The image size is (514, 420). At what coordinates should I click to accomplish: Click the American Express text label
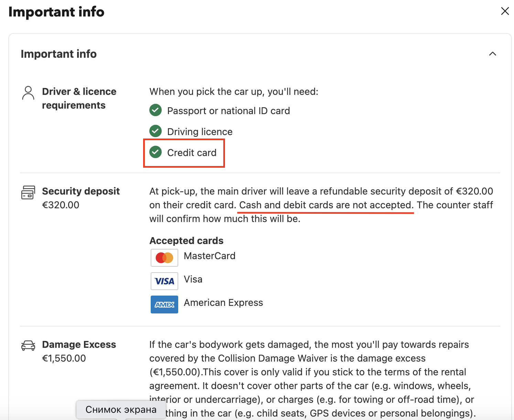click(x=223, y=302)
